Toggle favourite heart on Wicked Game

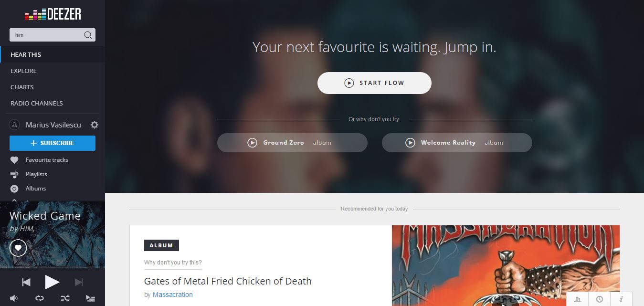point(18,248)
